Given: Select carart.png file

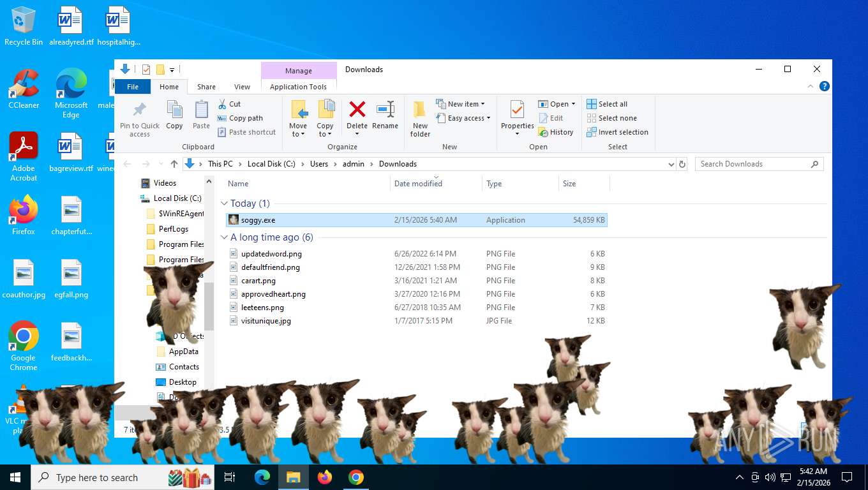Looking at the screenshot, I should tap(417, 281).
